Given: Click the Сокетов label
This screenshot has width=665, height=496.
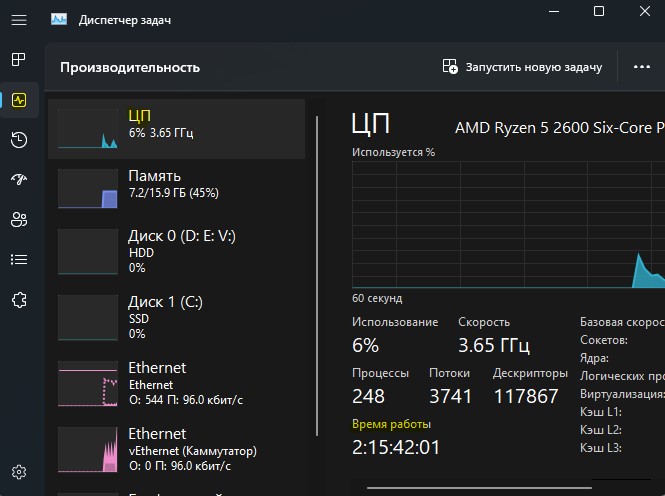Looking at the screenshot, I should click(x=604, y=340).
